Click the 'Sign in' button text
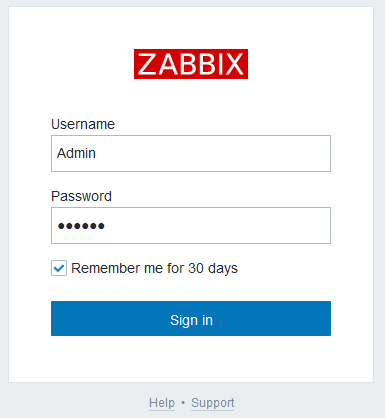385x418 pixels. pyautogui.click(x=191, y=320)
